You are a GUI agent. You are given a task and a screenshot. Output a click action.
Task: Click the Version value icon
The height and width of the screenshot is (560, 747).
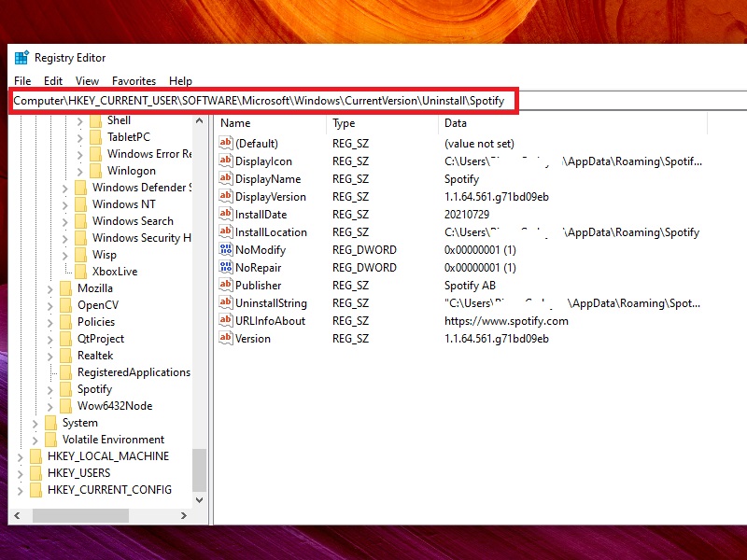click(x=225, y=338)
